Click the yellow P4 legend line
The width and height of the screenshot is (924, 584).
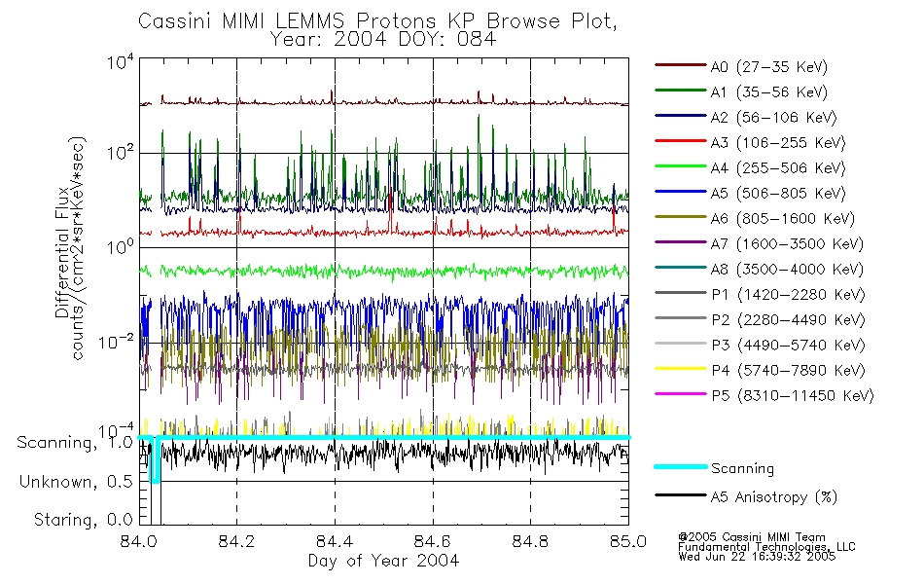[x=681, y=368]
